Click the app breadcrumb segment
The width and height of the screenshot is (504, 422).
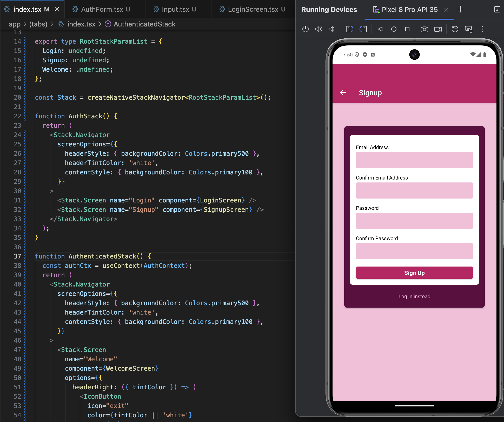point(15,24)
